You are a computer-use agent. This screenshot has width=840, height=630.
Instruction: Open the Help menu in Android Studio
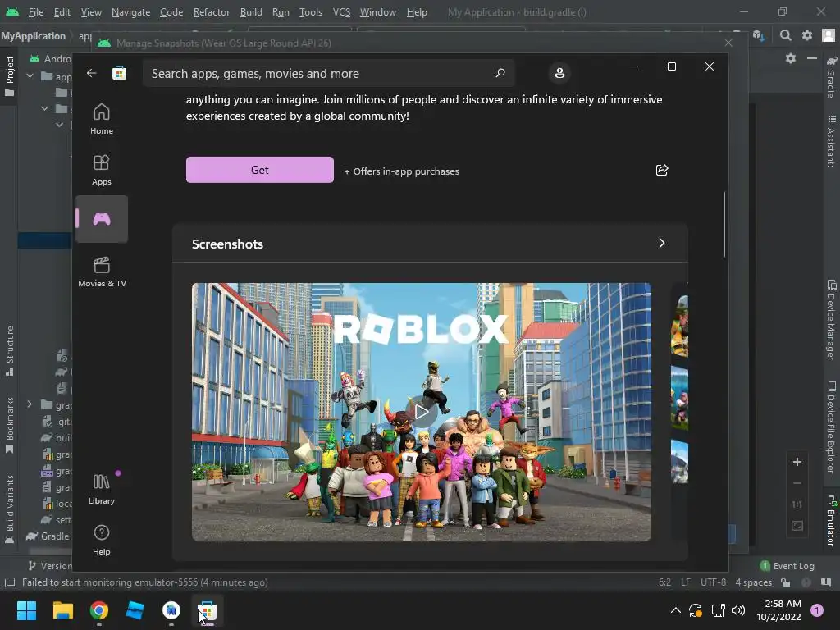click(x=417, y=11)
